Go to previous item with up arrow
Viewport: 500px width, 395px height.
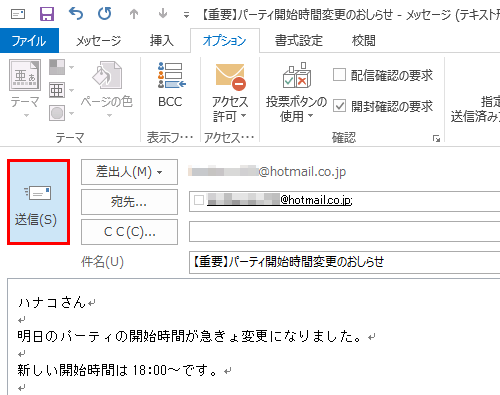pos(134,14)
